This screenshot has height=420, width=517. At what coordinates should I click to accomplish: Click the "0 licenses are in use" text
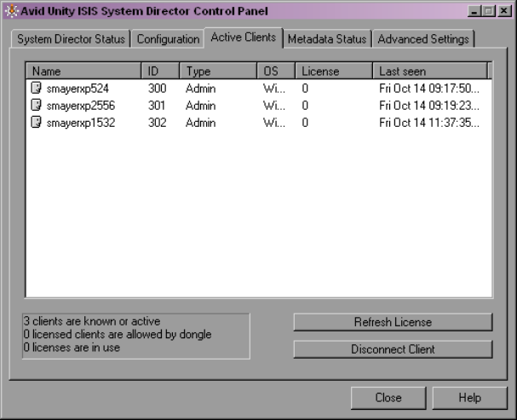tap(72, 347)
